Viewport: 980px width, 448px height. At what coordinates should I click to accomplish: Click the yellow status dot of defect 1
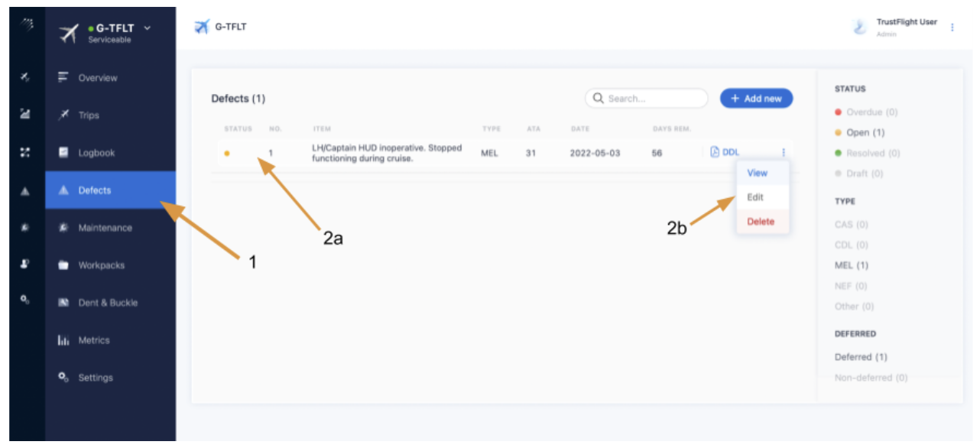pos(227,154)
